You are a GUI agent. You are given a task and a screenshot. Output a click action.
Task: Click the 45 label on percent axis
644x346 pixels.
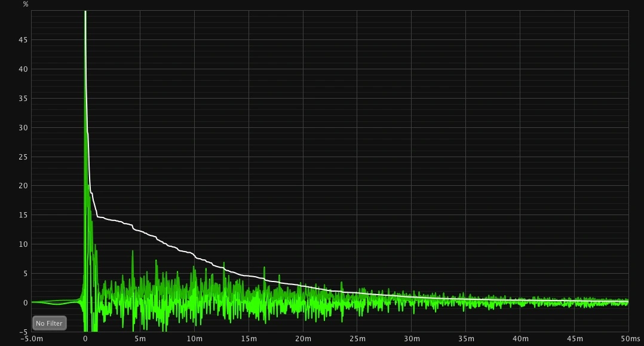[x=24, y=40]
